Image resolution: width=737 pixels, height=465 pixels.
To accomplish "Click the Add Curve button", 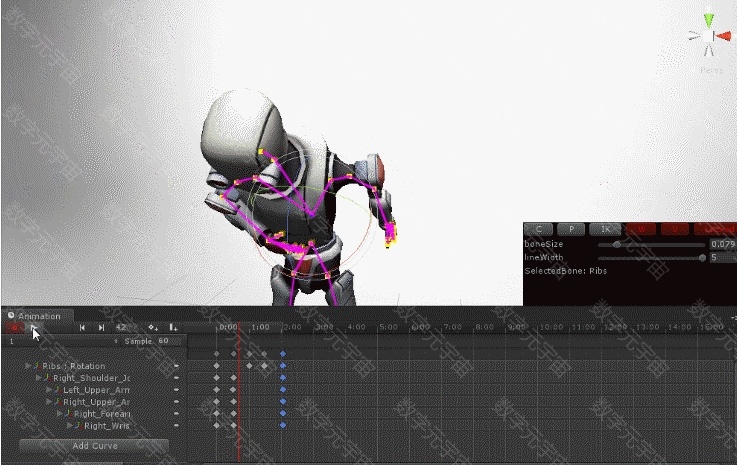I will click(94, 445).
